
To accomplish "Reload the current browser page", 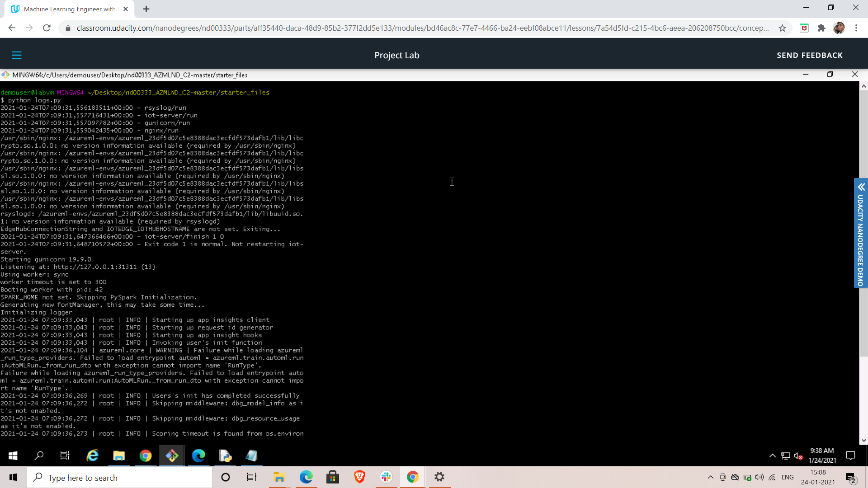I will pos(47,28).
